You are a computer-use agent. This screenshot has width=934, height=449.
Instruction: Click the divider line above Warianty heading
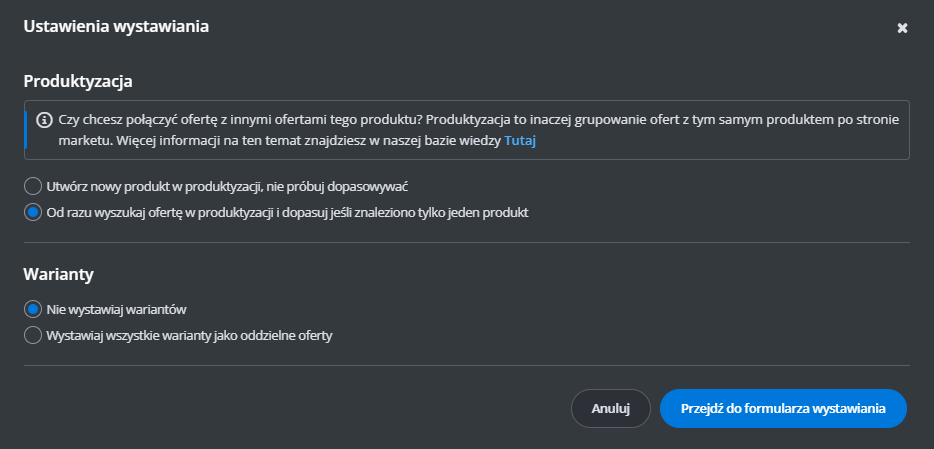[x=466, y=242]
